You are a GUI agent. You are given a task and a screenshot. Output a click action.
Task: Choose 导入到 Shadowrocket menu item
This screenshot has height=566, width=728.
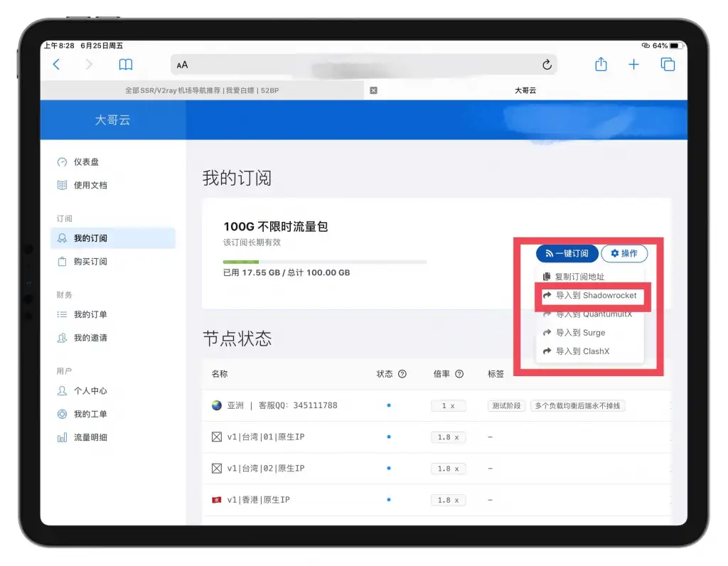coord(589,295)
